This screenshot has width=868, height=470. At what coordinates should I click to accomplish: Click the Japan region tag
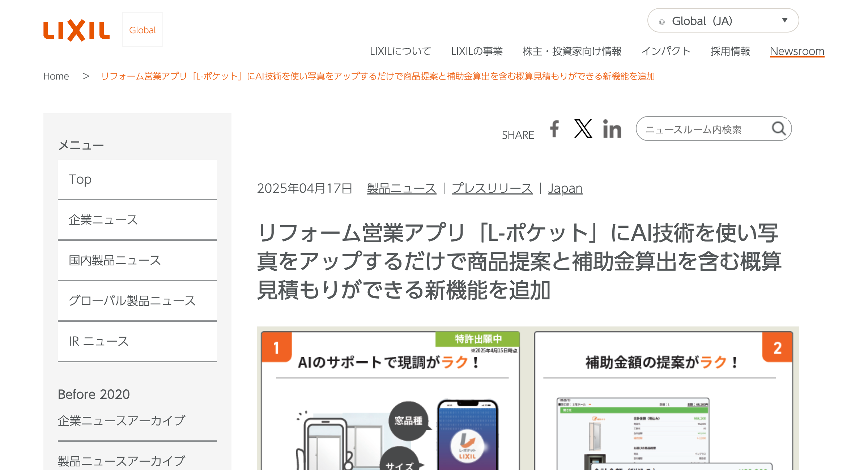(565, 188)
